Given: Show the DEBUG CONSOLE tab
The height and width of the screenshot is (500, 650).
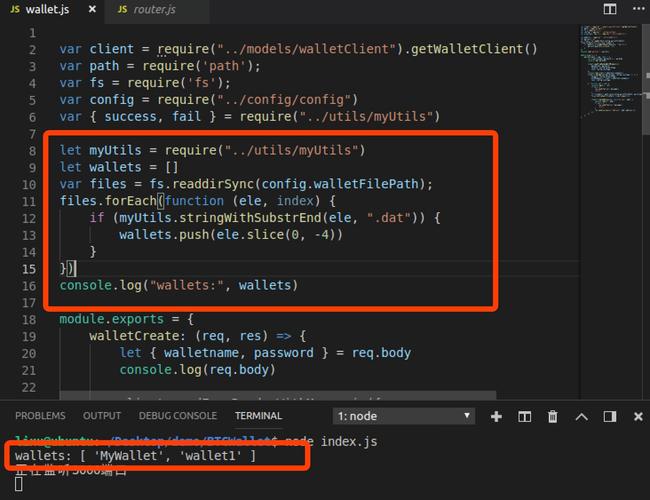Looking at the screenshot, I should pos(177,416).
